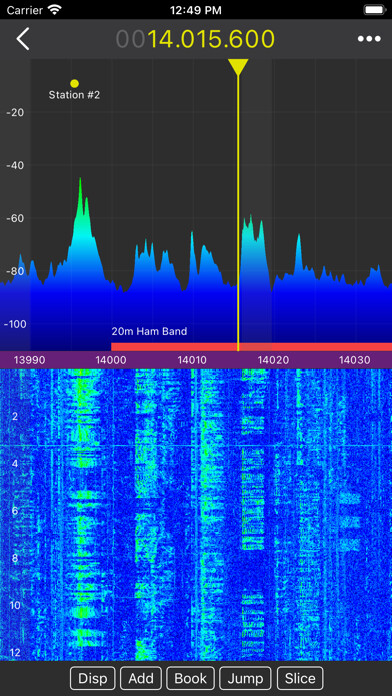Tap the waterfall time label 6
This screenshot has width=392, height=696.
(x=15, y=511)
